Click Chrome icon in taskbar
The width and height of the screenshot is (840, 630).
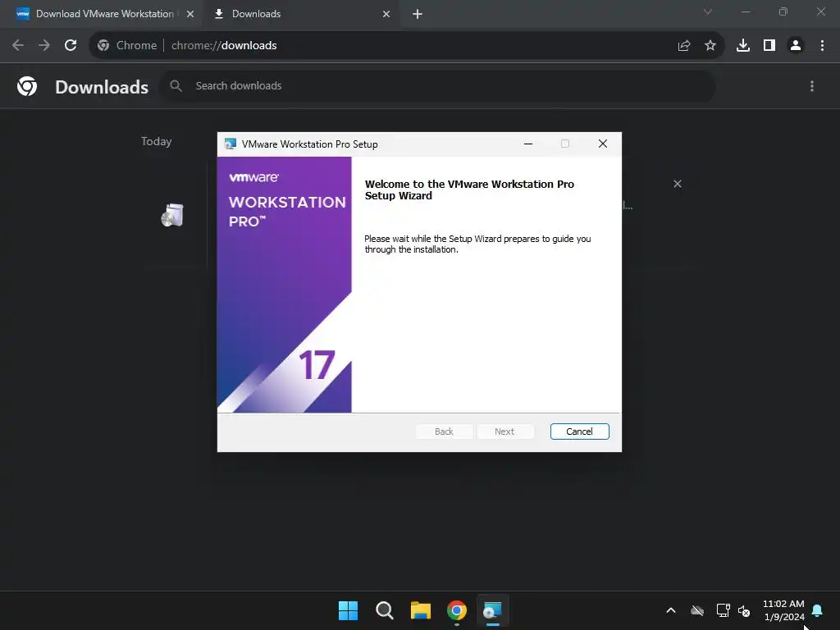coord(457,610)
